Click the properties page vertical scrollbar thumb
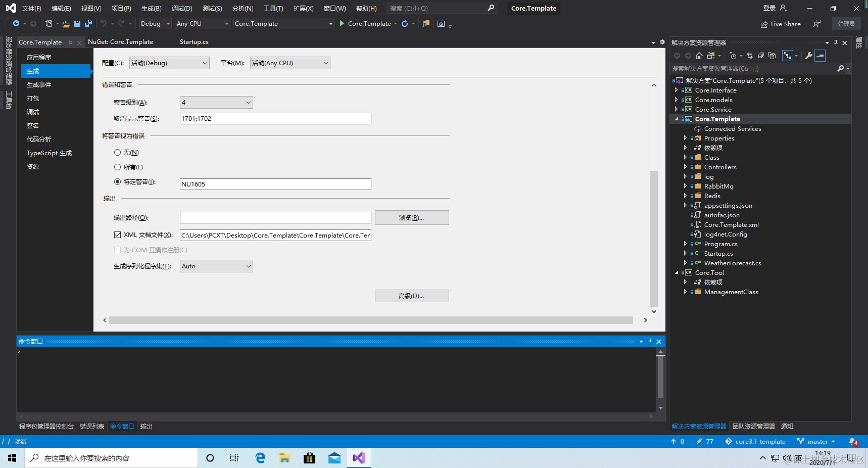Screen dimensions: 868x468 click(654, 239)
